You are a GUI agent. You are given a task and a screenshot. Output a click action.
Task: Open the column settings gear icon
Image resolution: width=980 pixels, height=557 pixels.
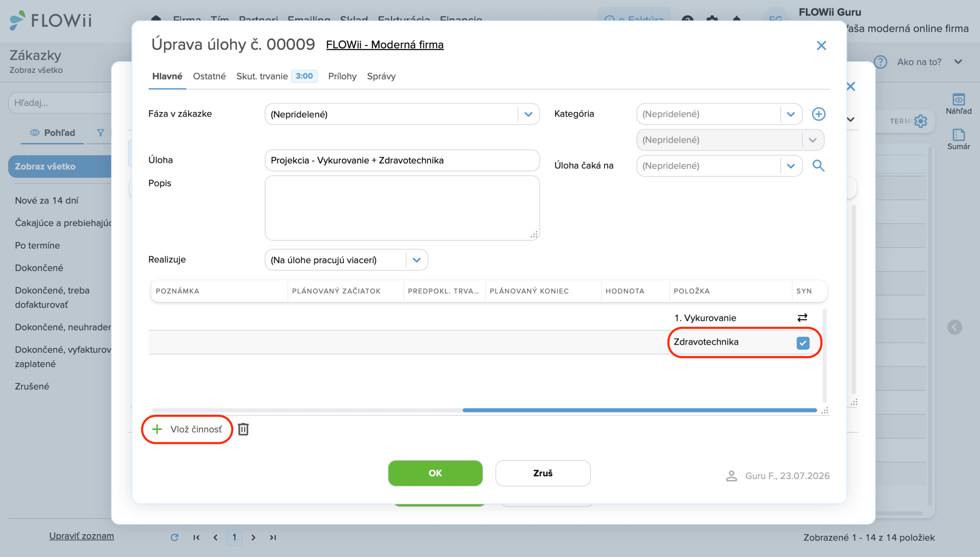tap(921, 121)
